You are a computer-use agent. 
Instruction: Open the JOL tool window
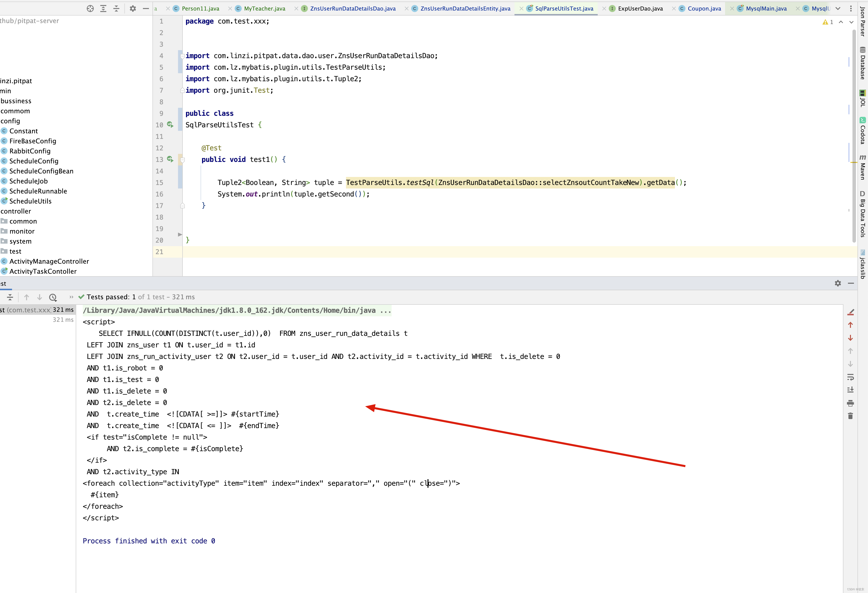click(862, 98)
